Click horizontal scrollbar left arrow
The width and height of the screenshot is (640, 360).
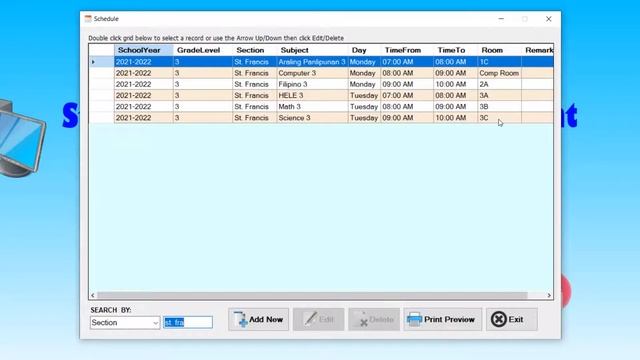click(x=93, y=295)
